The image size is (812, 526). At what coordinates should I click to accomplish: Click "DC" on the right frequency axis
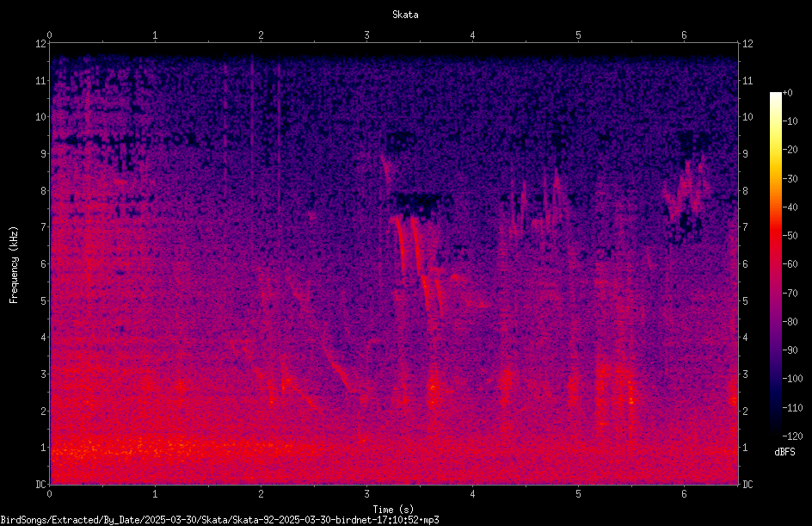pos(747,485)
